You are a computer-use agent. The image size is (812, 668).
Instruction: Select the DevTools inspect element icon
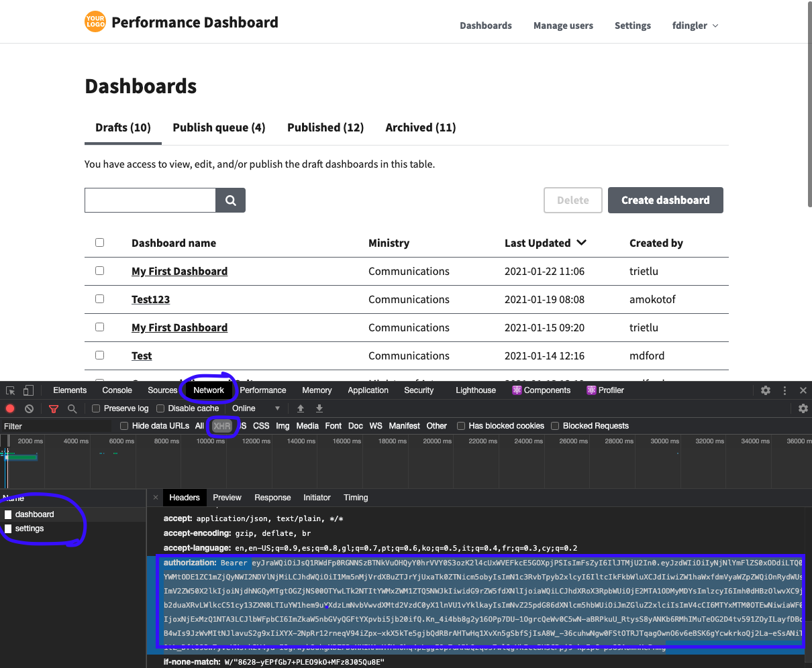tap(11, 390)
